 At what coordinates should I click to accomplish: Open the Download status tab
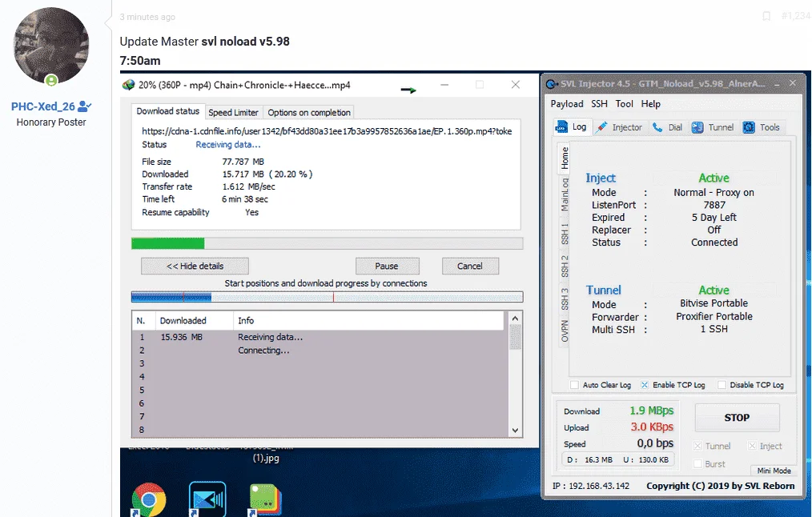coord(168,111)
